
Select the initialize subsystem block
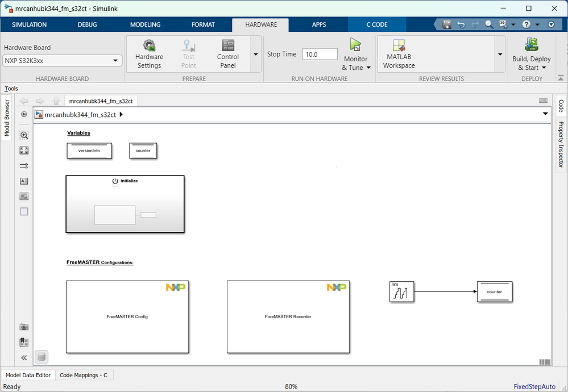pos(125,204)
